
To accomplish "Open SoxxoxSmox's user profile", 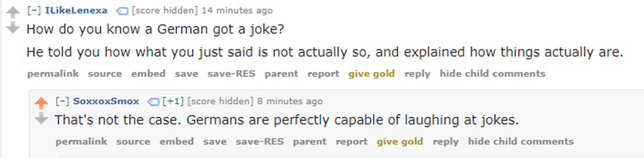I will [x=106, y=101].
